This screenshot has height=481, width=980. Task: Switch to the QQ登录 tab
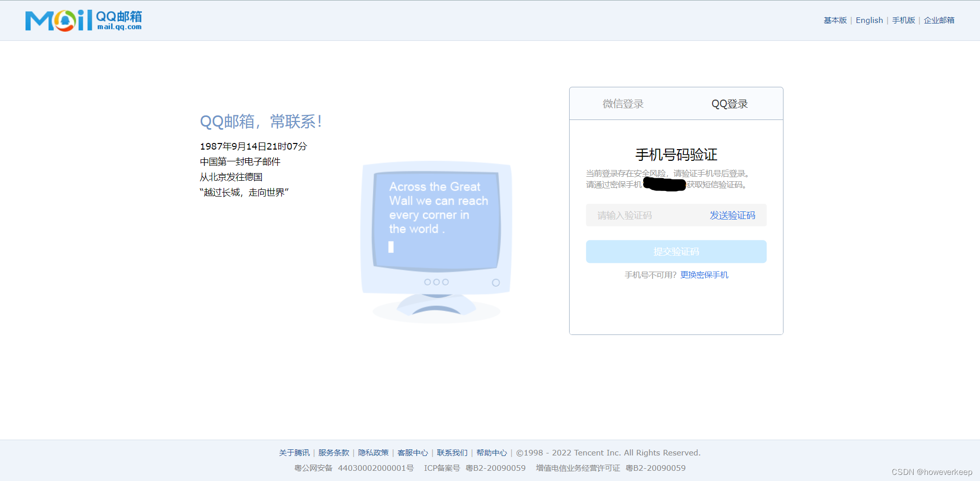click(729, 104)
